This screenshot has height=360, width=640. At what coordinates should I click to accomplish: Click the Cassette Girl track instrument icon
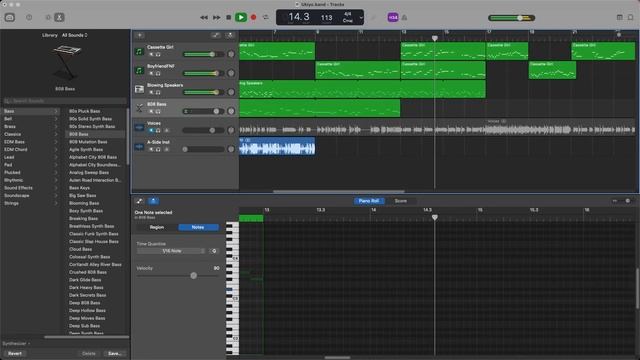point(139,51)
